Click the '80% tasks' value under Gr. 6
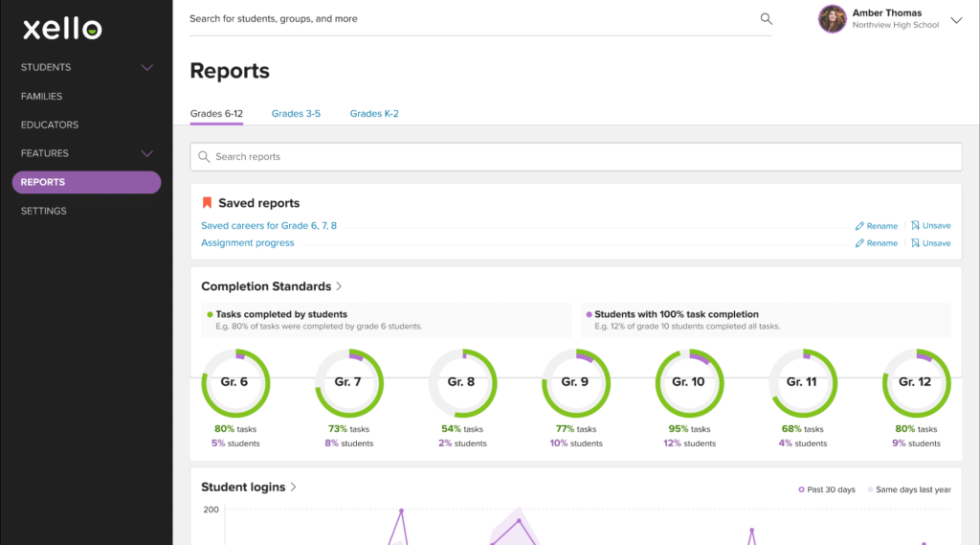 point(235,429)
